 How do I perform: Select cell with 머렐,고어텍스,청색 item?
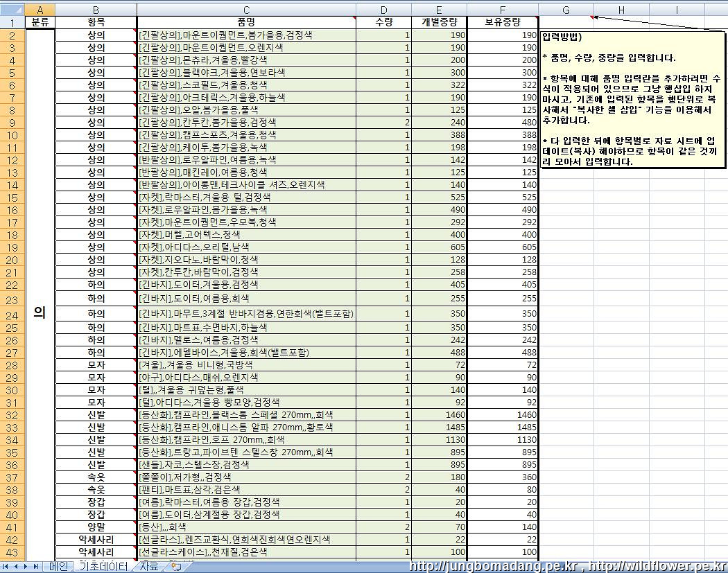coord(247,235)
